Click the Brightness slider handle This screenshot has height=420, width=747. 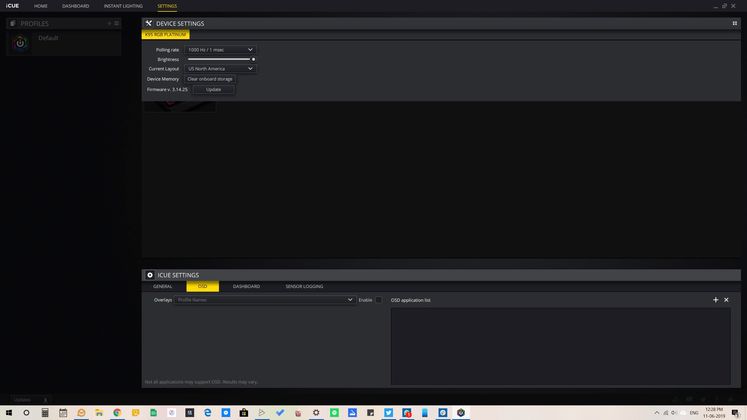click(253, 60)
